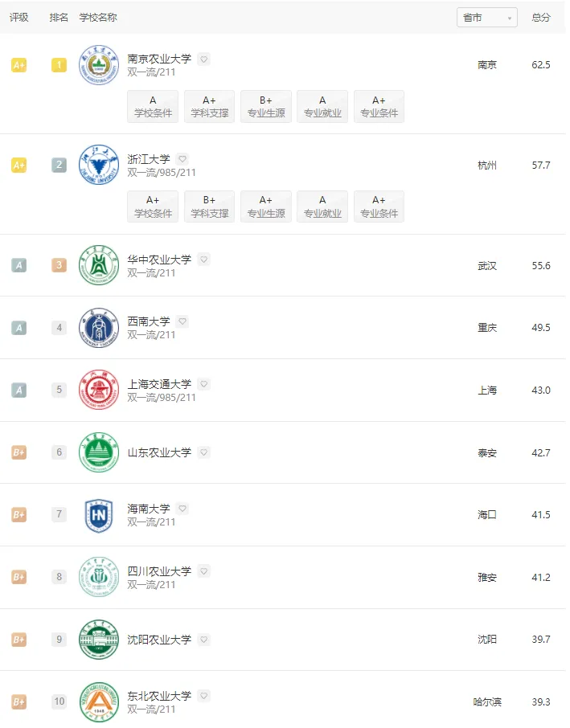Image resolution: width=570 pixels, height=728 pixels.
Task: Toggle favorite heart for 四川农业大学
Action: pos(204,571)
